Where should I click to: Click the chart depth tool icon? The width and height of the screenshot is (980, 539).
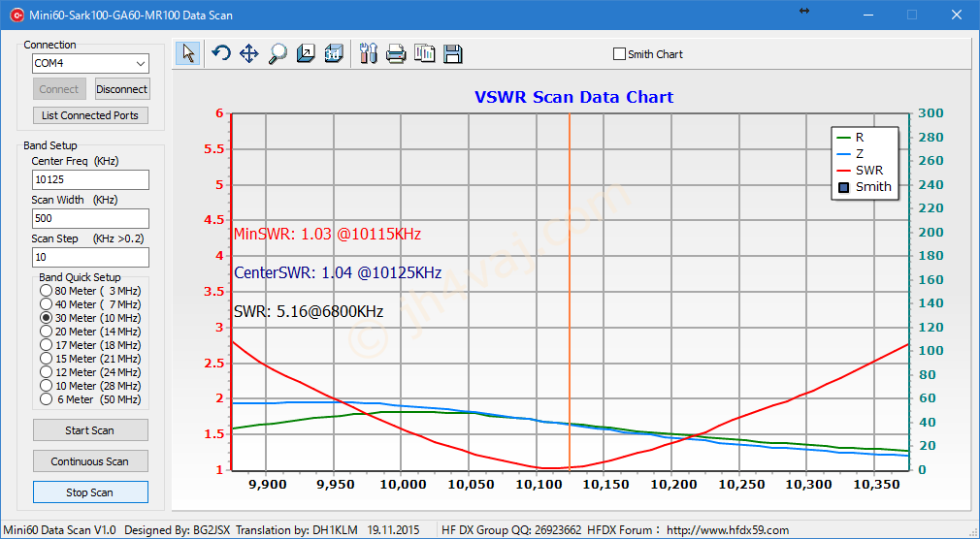coord(307,53)
